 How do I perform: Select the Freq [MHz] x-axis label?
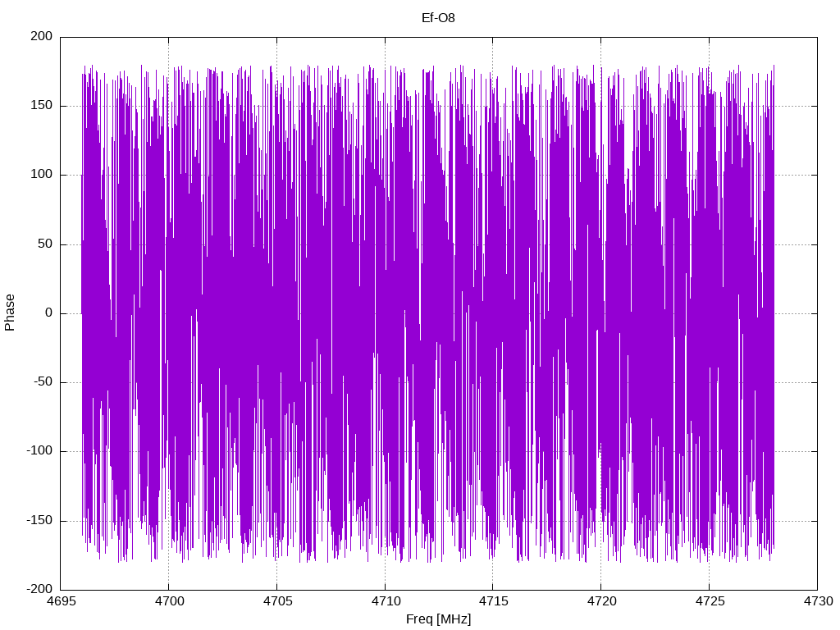[438, 619]
